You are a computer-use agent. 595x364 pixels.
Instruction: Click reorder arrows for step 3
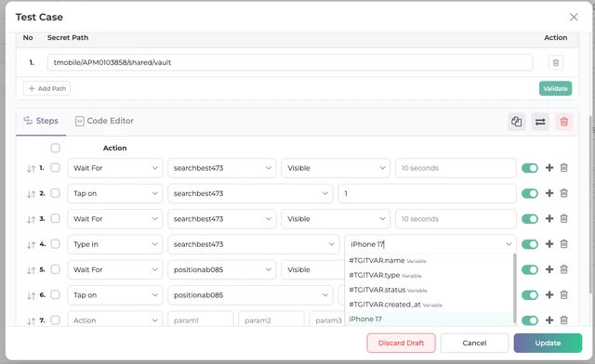31,219
